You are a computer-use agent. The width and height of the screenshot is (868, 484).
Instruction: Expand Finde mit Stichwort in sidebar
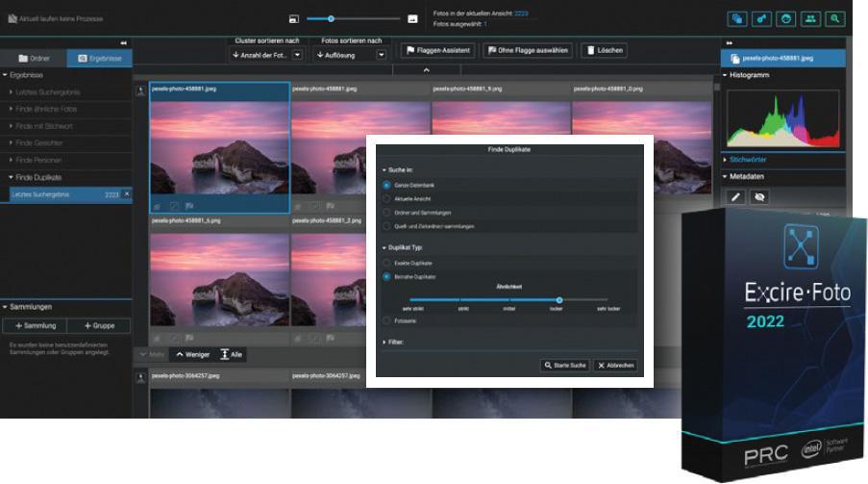tap(11, 126)
